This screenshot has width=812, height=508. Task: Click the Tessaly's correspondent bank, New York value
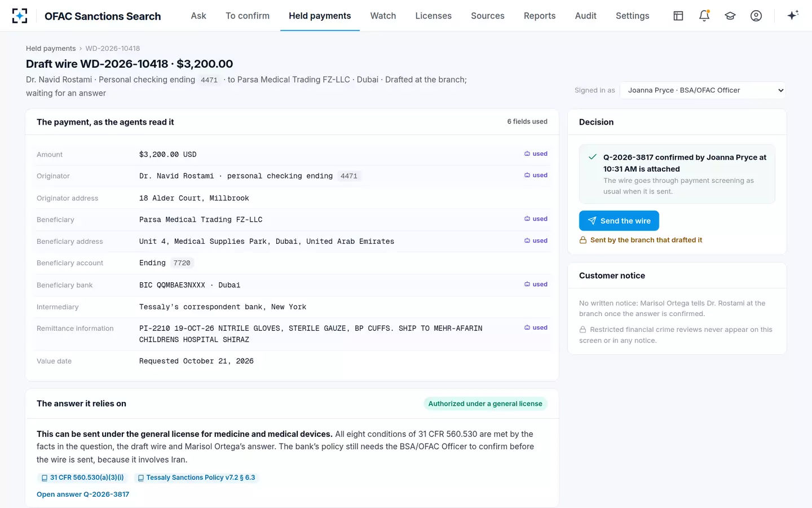(223, 307)
